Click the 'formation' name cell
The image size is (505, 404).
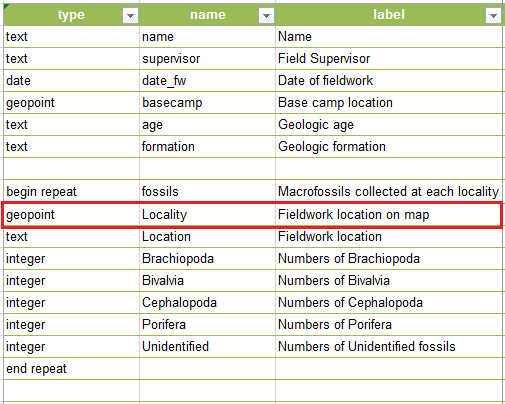[207, 147]
